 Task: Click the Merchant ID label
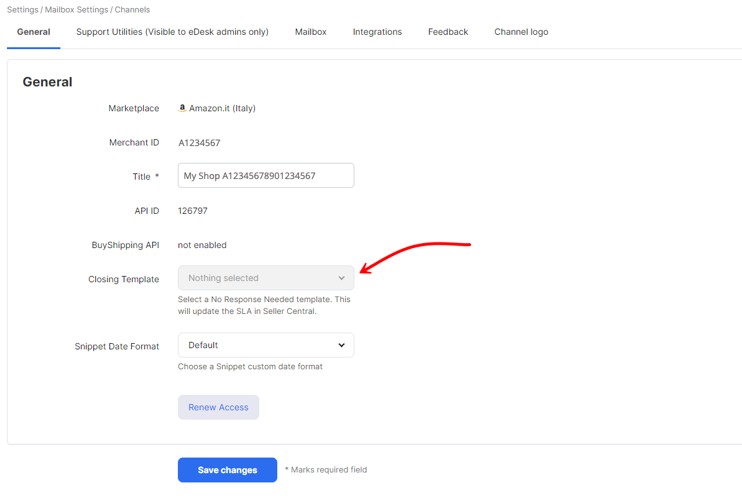coord(134,142)
